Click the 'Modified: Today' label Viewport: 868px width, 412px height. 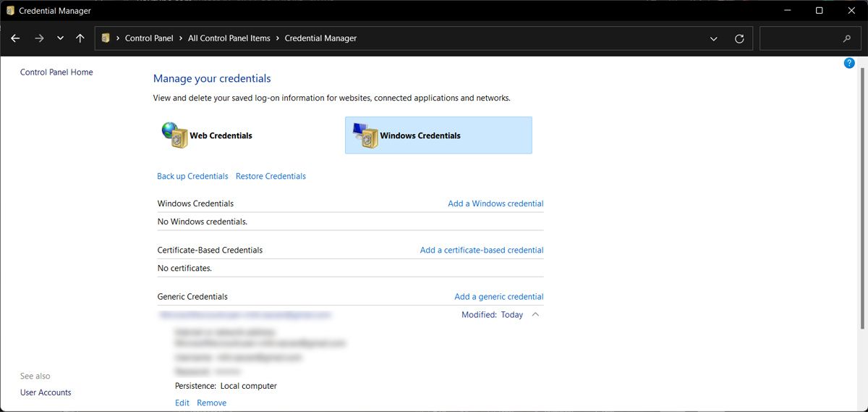(x=492, y=315)
